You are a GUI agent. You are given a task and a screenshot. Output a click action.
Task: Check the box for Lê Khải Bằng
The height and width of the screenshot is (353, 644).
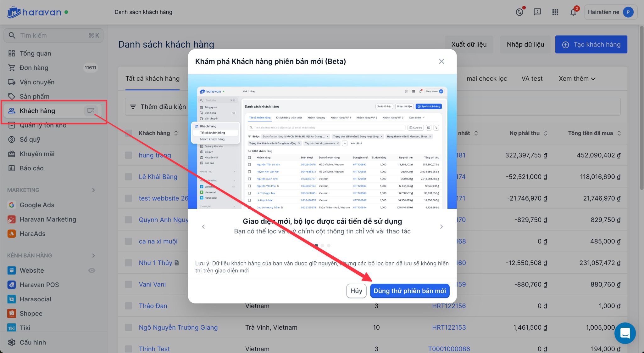point(129,177)
